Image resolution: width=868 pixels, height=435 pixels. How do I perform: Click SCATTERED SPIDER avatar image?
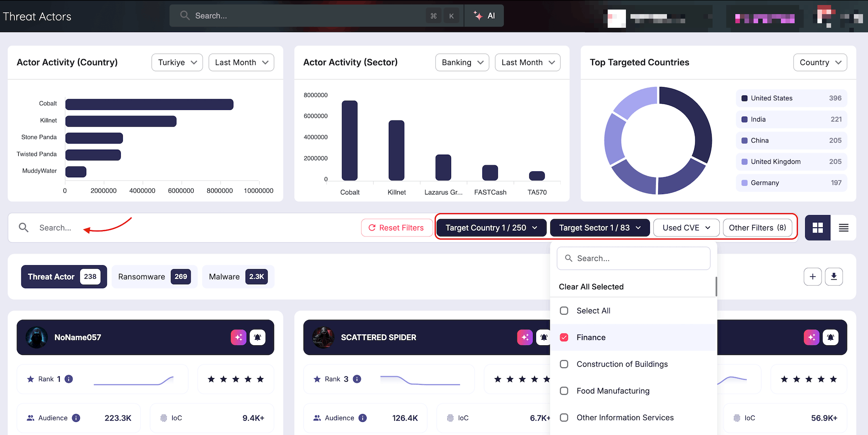pyautogui.click(x=323, y=338)
